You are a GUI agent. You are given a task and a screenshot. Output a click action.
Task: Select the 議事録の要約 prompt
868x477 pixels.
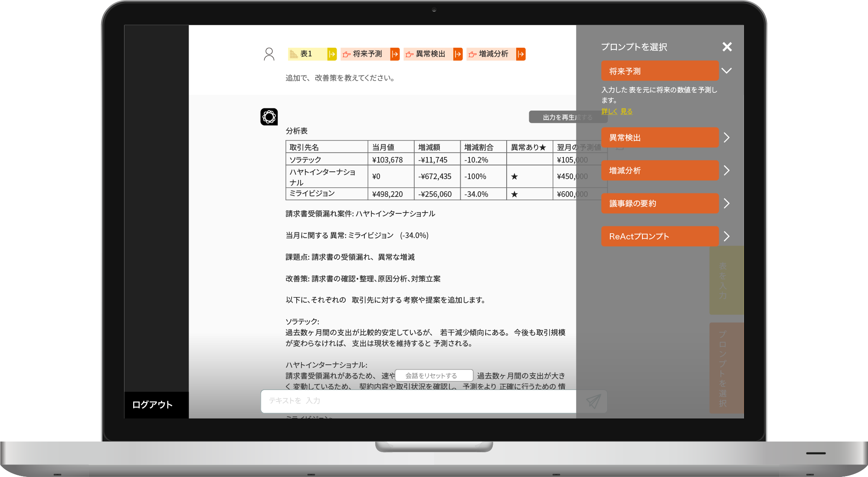(659, 203)
